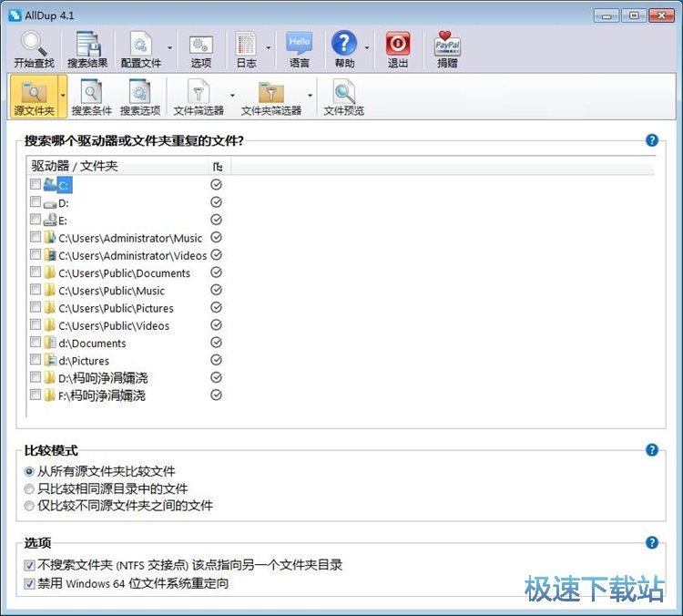Click status circle for C:\Users\Public\Videos
The width and height of the screenshot is (683, 616).
point(216,324)
